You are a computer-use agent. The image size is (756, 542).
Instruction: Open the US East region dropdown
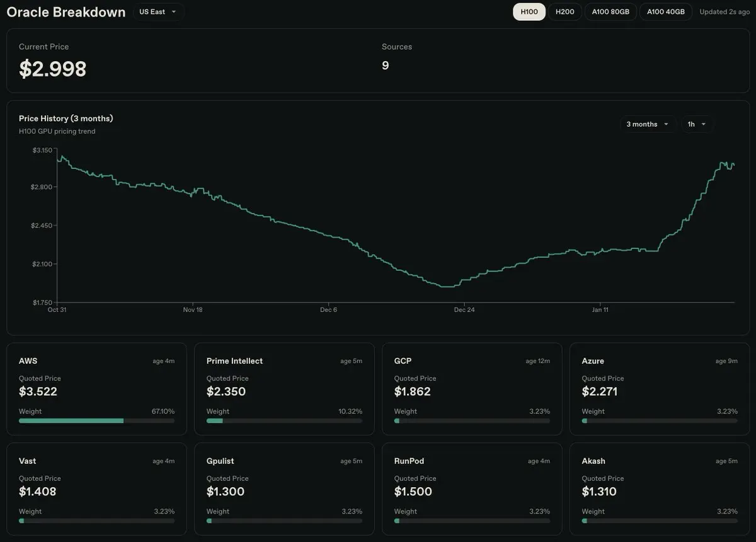coord(158,12)
